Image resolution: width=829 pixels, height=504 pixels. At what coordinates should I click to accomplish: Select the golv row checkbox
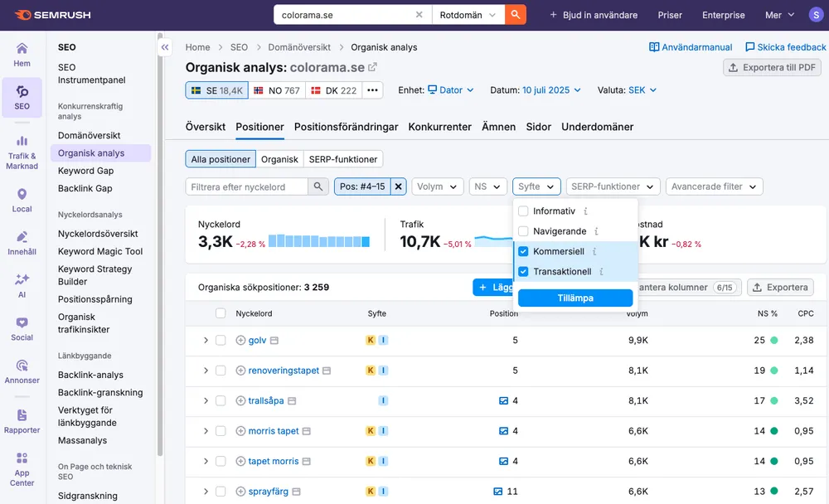pos(221,340)
